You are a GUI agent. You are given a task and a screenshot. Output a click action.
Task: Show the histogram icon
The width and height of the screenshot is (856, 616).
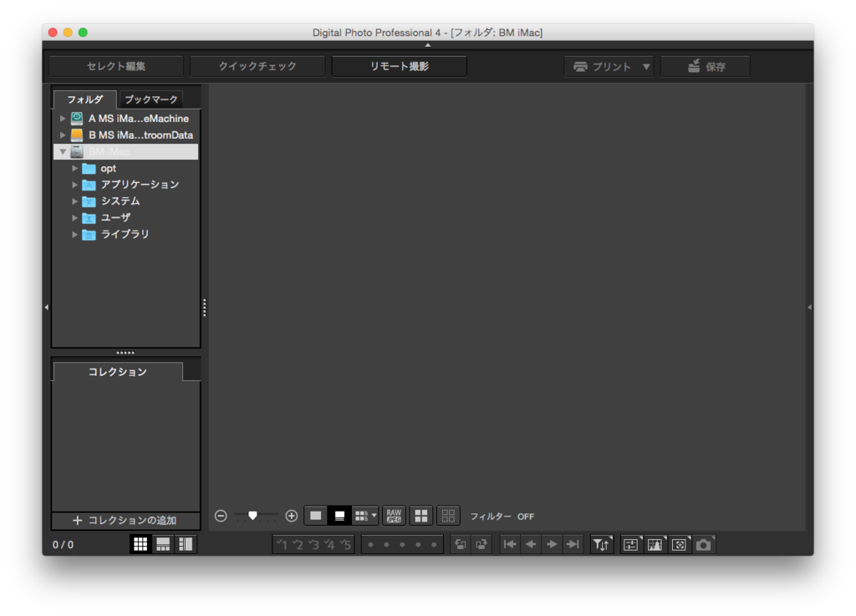point(655,544)
